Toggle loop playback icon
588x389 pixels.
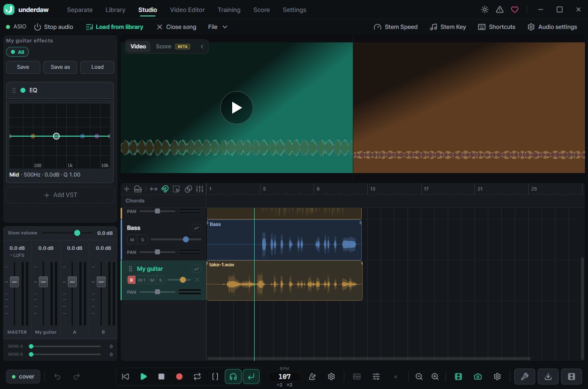tap(197, 377)
